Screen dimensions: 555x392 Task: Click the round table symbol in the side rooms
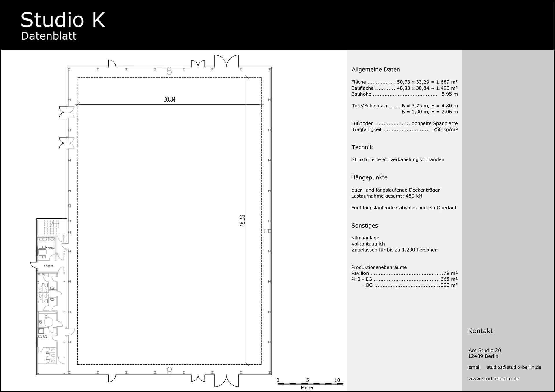48,322
